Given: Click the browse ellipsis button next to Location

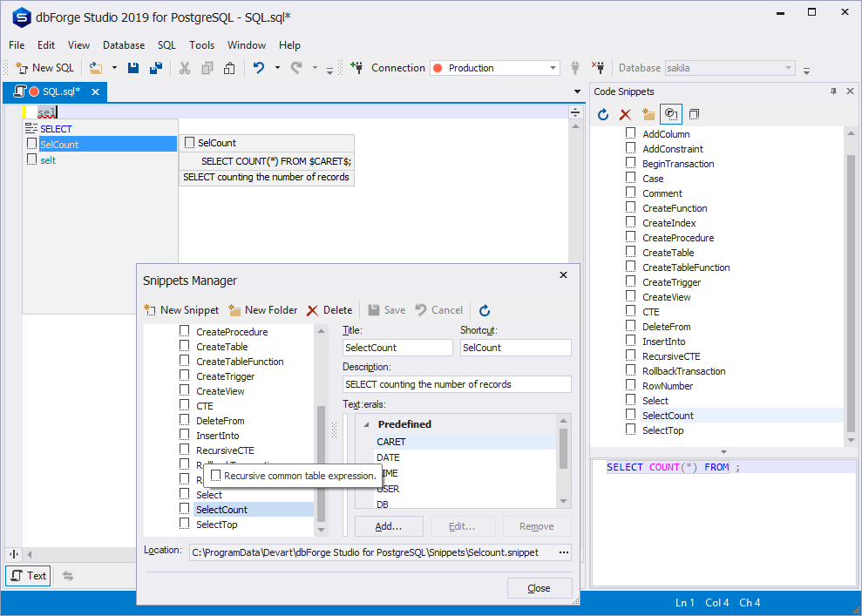Looking at the screenshot, I should (x=564, y=552).
